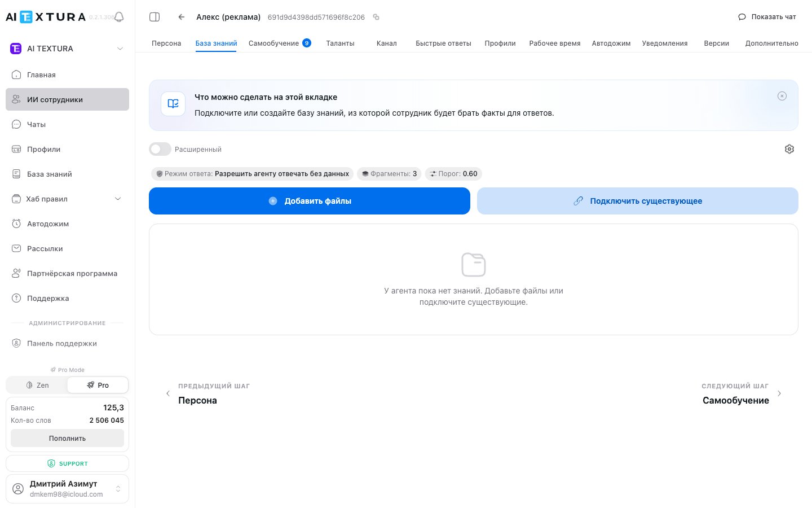This screenshot has height=508, width=812.
Task: Click the Автодожим clock icon in sidebar
Action: pyautogui.click(x=16, y=224)
